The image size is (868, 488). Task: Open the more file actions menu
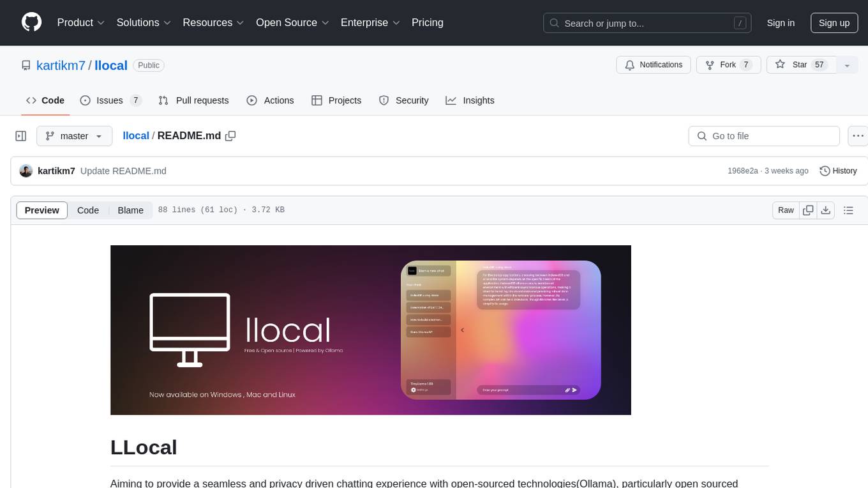(858, 136)
